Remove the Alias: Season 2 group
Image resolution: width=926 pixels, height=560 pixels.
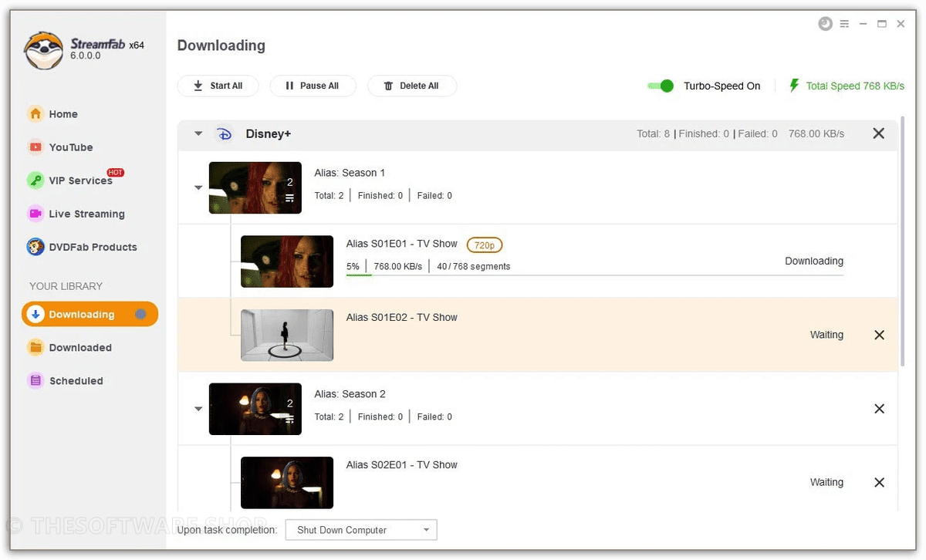(879, 409)
